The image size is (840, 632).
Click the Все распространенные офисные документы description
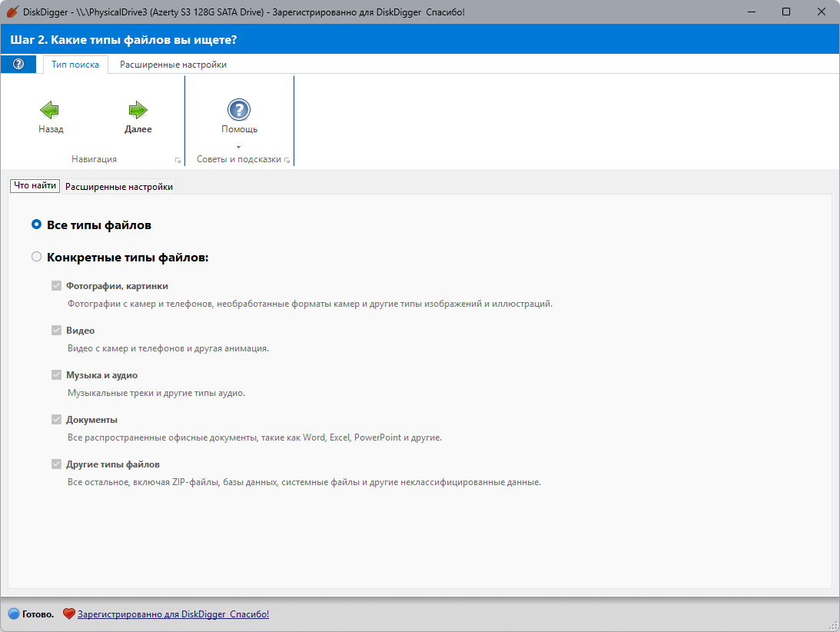click(x=254, y=437)
